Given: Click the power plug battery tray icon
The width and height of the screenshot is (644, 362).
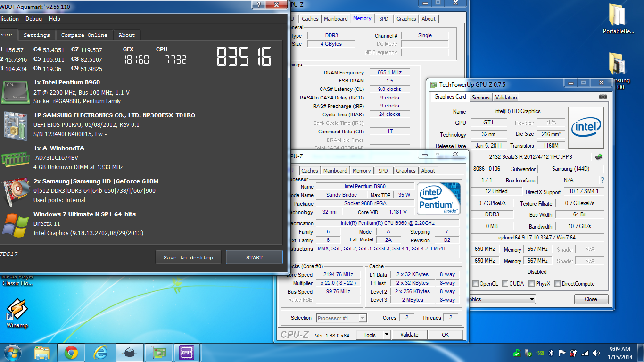Looking at the screenshot, I should tap(574, 353).
